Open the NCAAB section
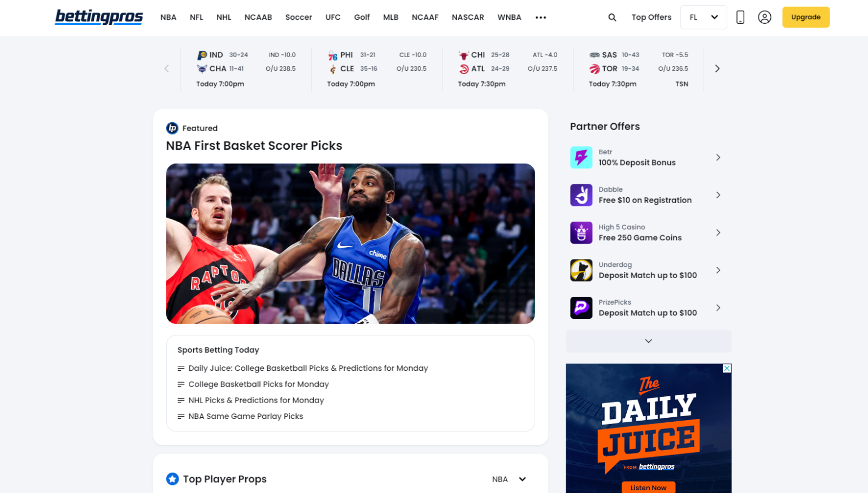The width and height of the screenshot is (868, 493). [258, 18]
